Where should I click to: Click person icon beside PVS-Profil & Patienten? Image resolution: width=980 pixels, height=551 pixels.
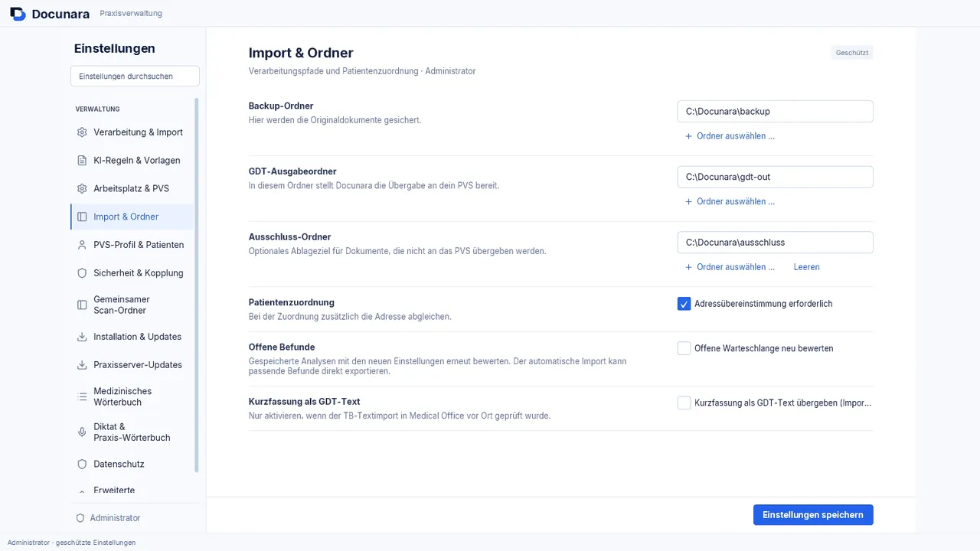[82, 245]
